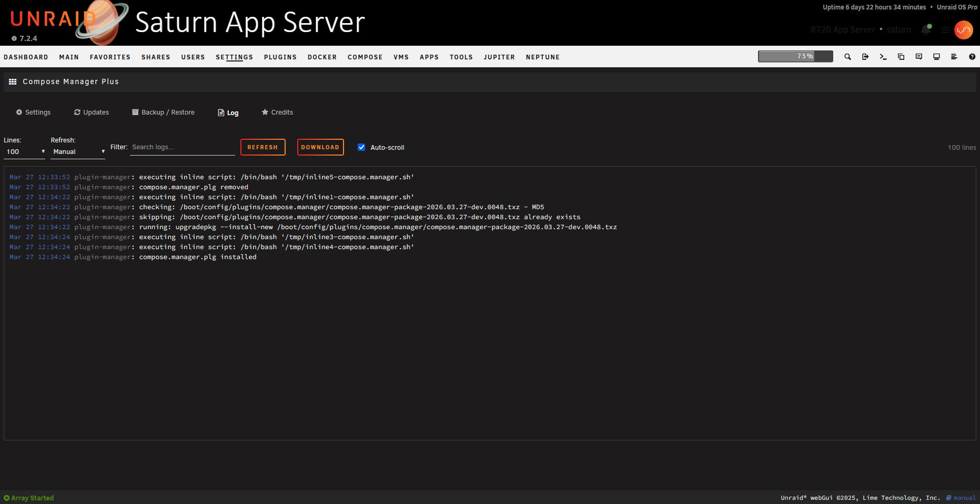Open the search magnifier icon
Screen dimensions: 980x504
click(847, 57)
